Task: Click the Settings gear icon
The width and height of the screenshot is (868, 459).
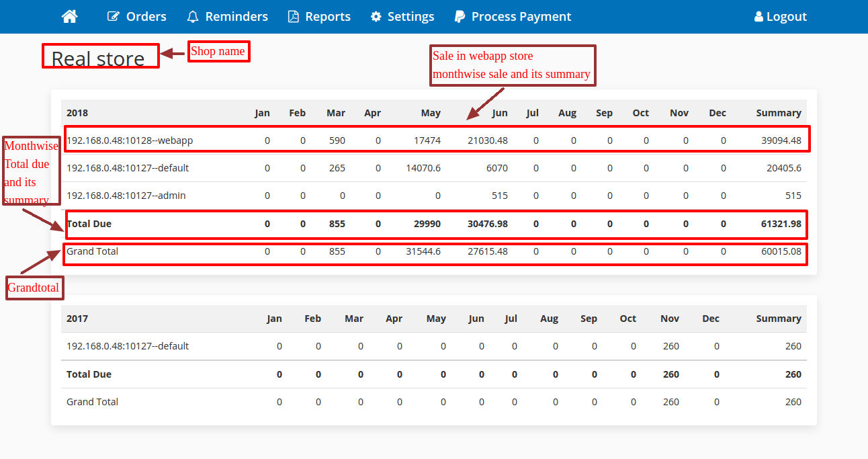Action: [376, 17]
